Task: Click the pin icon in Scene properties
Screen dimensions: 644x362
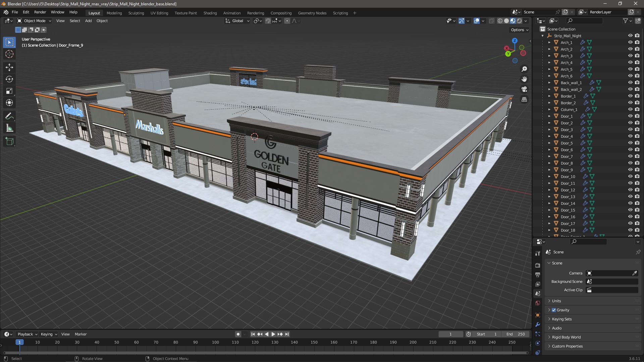Action: [638, 252]
